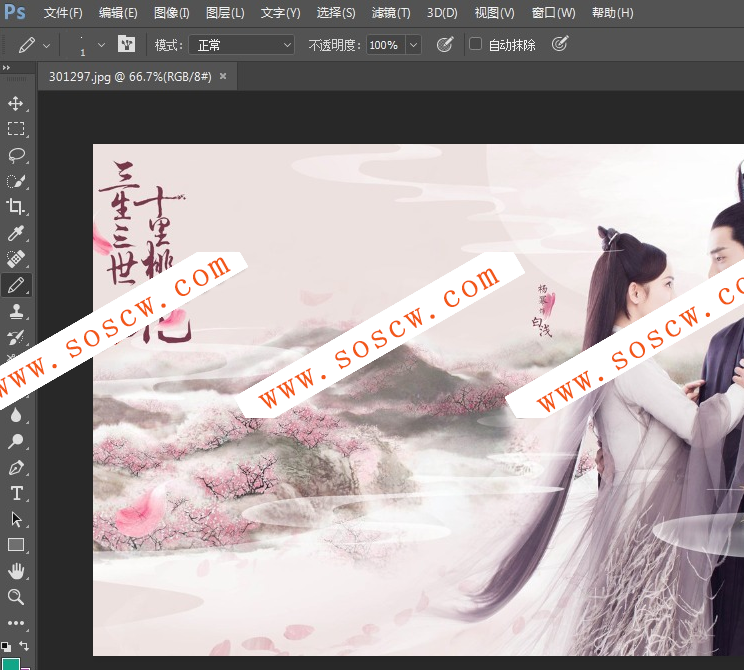
Task: Open the 编辑(E) menu
Action: [x=118, y=13]
